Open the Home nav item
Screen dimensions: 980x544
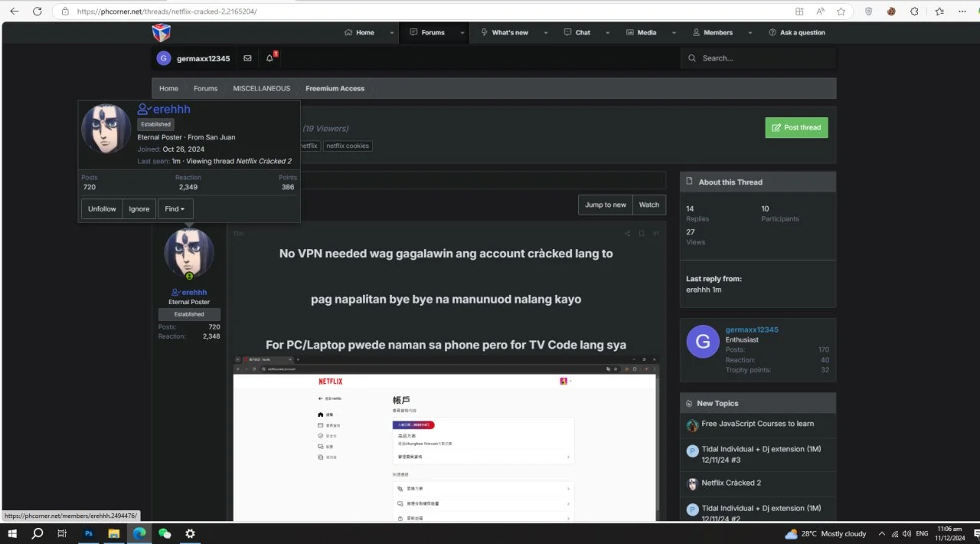pos(359,33)
